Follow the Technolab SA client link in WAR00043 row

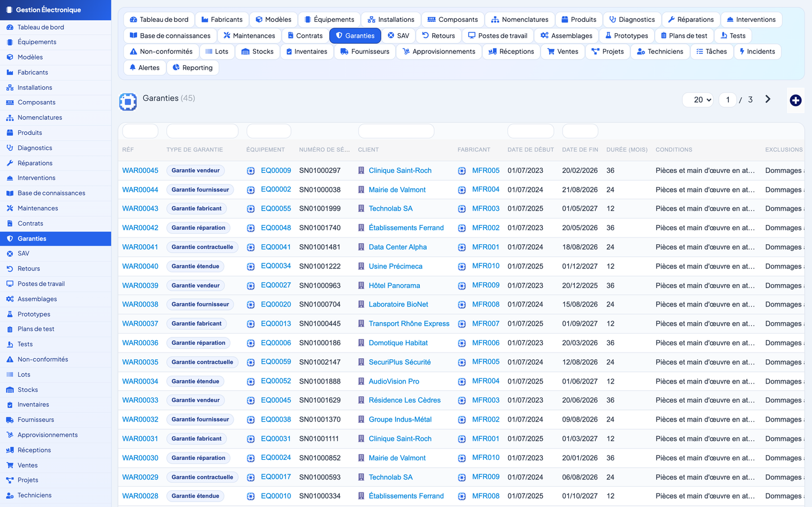(x=391, y=208)
